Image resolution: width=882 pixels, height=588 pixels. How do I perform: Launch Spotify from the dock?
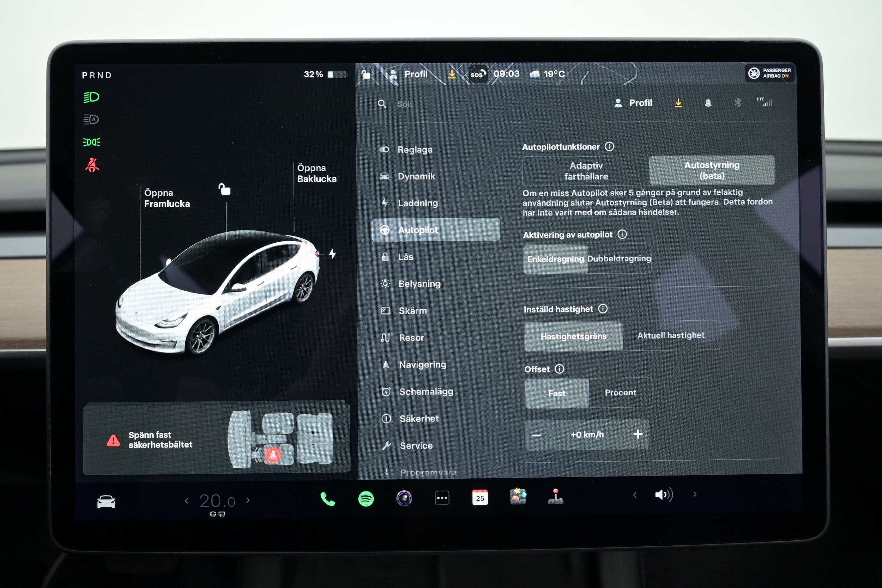point(366,499)
